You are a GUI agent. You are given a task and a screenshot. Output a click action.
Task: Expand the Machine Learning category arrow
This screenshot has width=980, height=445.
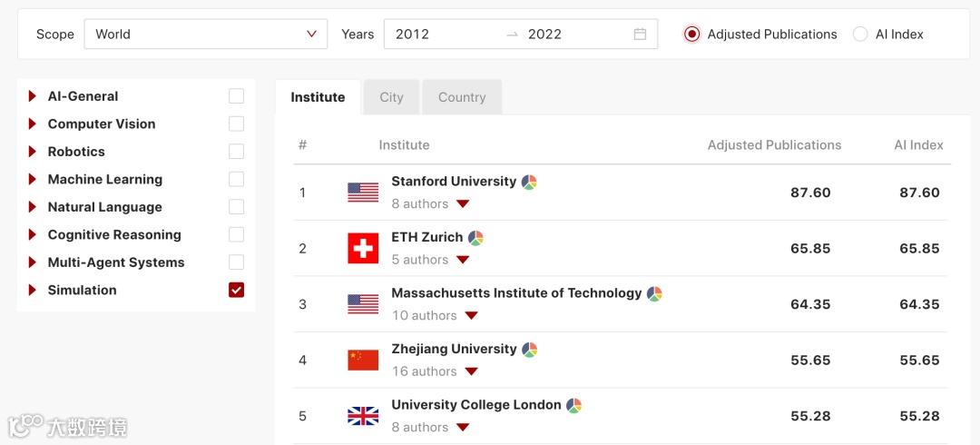33,180
